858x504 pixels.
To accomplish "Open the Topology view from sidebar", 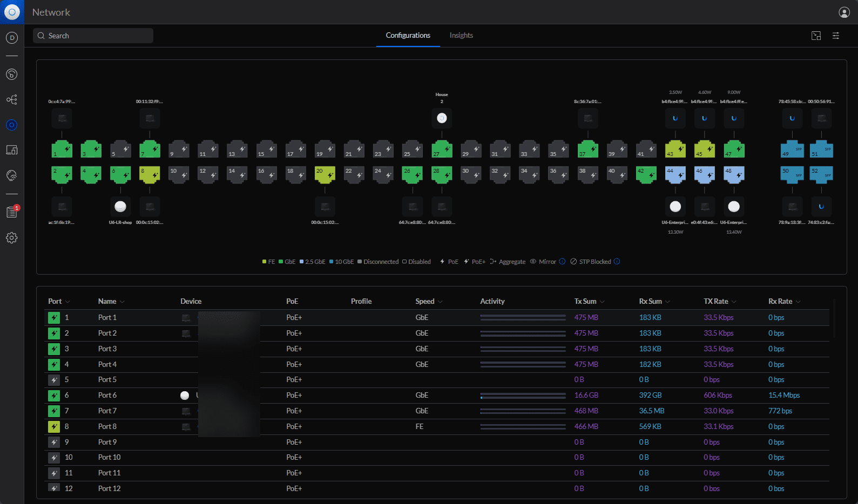I will point(12,100).
